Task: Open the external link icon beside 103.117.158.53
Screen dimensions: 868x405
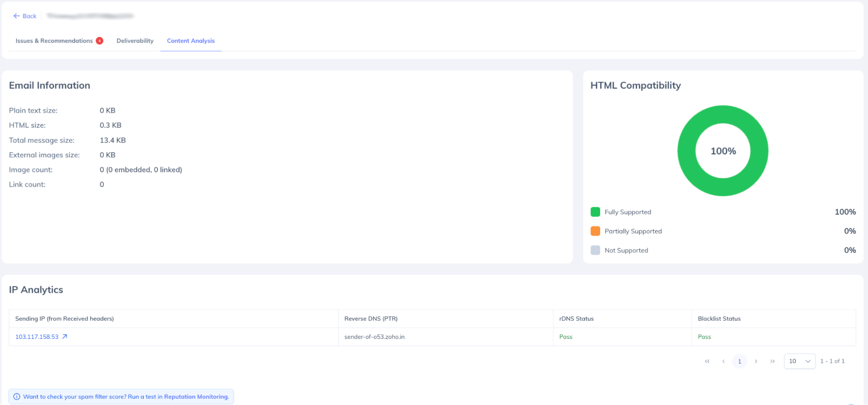Action: (x=65, y=337)
